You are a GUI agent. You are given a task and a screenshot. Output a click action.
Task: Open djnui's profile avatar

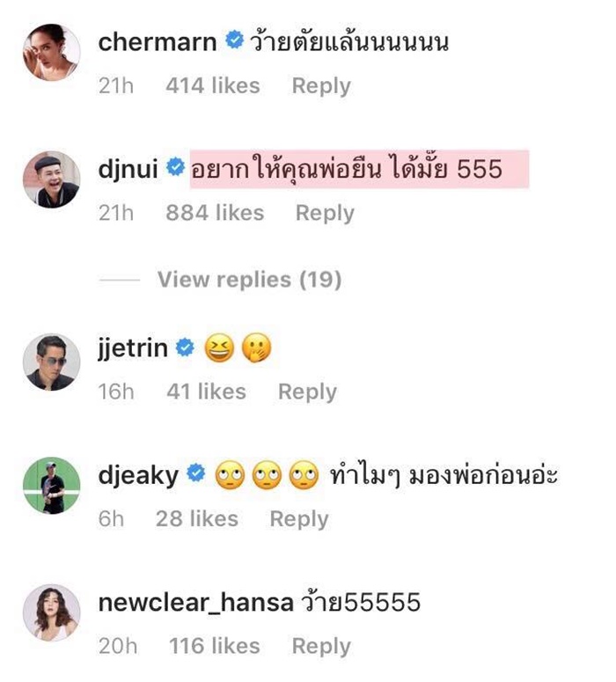[x=51, y=180]
